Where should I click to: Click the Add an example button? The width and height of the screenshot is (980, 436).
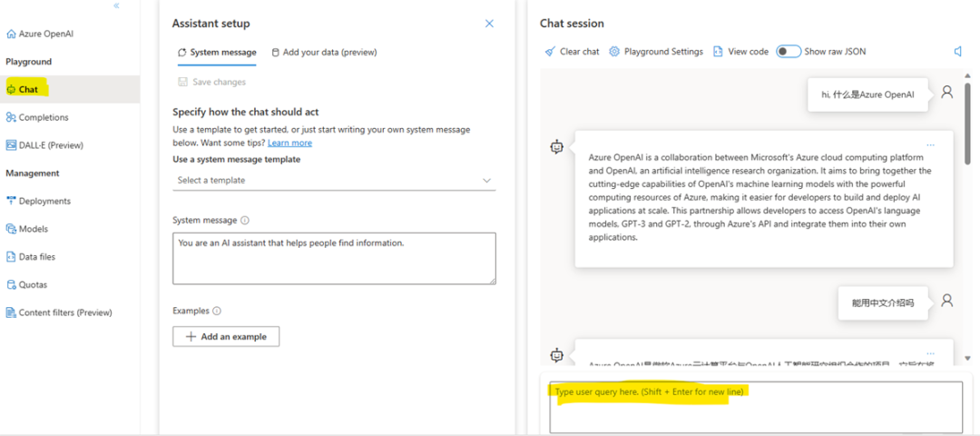(226, 336)
